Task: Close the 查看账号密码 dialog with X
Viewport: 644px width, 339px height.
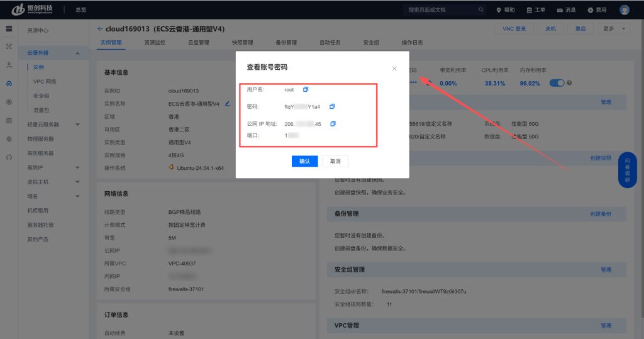Action: click(394, 68)
